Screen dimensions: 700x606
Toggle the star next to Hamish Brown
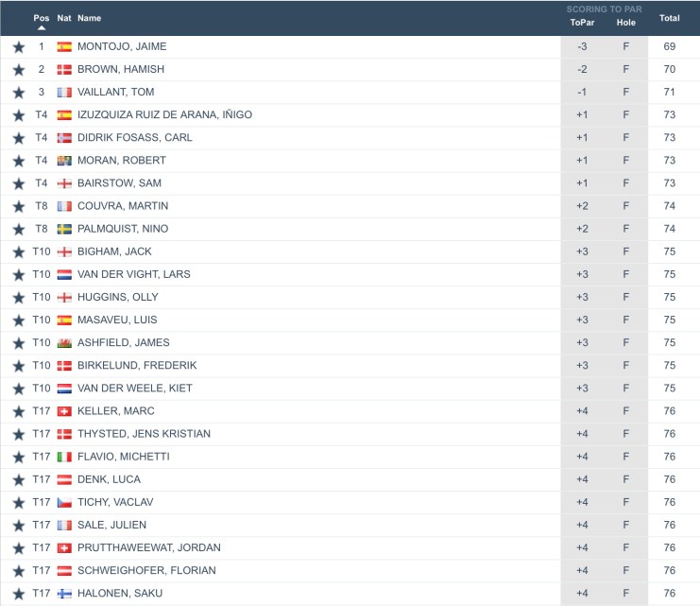pyautogui.click(x=18, y=69)
